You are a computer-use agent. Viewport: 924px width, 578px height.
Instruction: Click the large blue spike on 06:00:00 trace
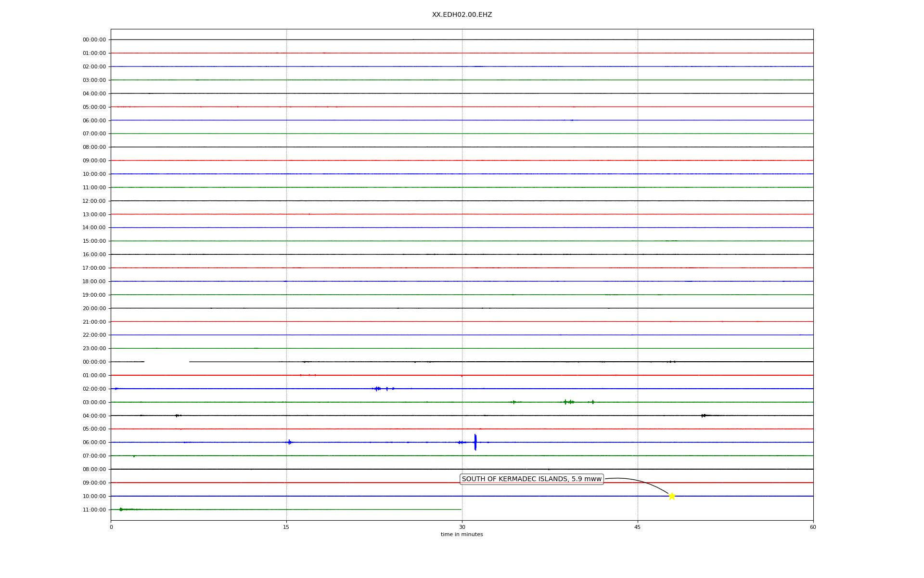click(x=475, y=442)
